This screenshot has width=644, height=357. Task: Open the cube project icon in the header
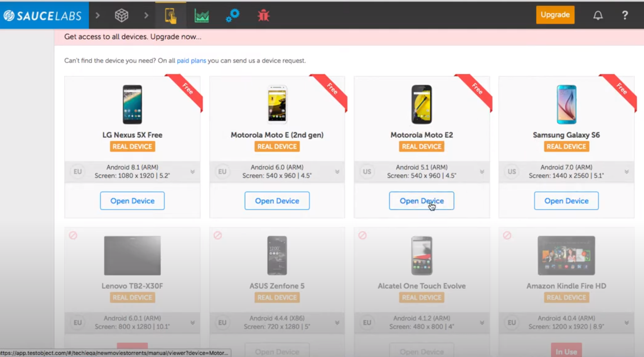121,16
